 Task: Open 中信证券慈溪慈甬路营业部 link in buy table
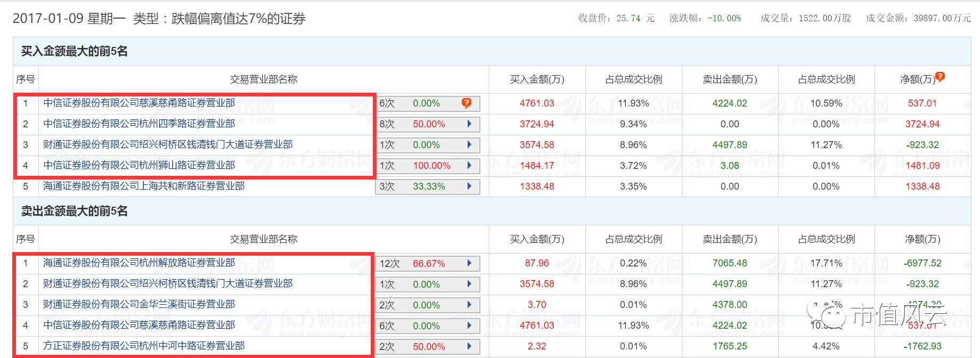(139, 103)
